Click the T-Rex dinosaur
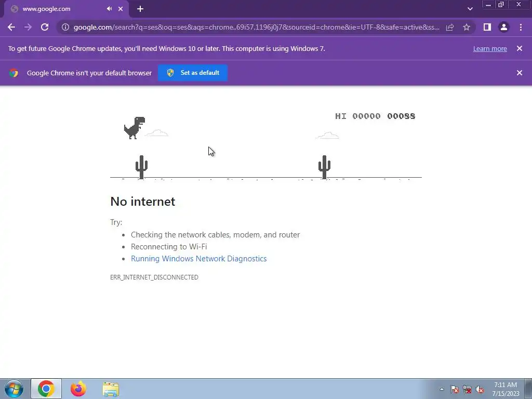 pos(135,128)
